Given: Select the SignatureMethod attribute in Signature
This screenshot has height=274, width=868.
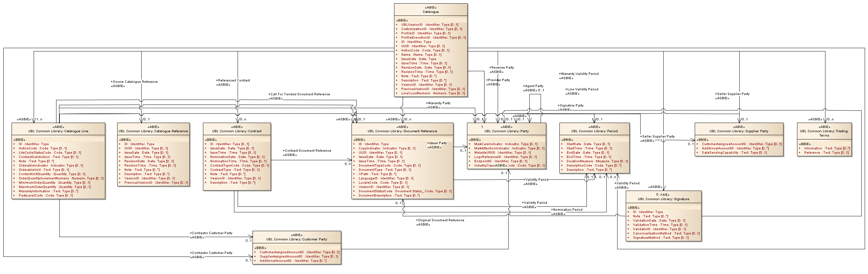Looking at the screenshot, I should [x=646, y=238].
